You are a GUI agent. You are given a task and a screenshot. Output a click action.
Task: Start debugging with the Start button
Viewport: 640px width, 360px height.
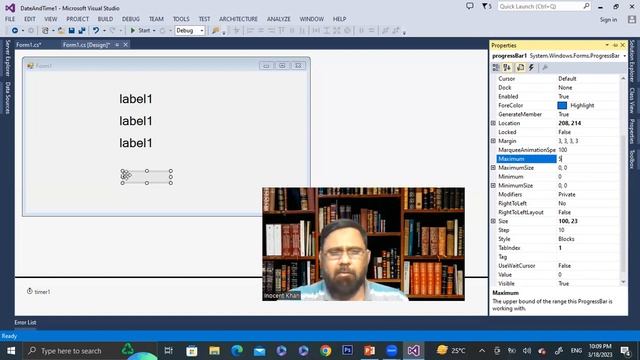140,31
